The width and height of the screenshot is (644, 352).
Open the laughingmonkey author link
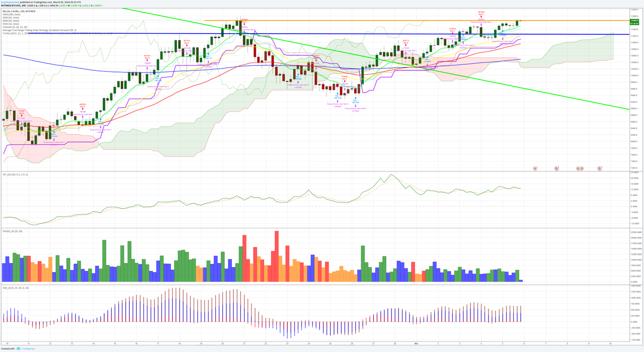pyautogui.click(x=11, y=2)
